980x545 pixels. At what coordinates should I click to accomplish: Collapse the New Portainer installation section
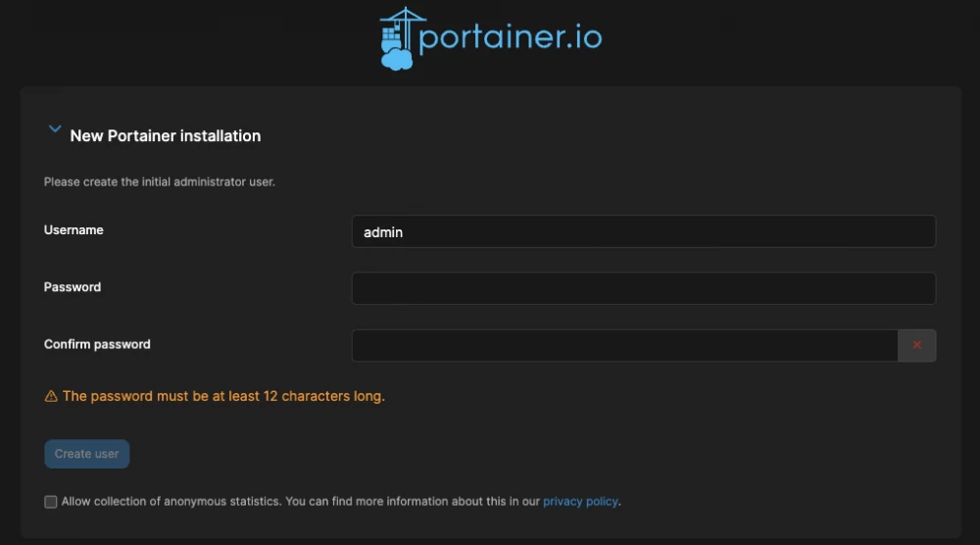tap(55, 129)
